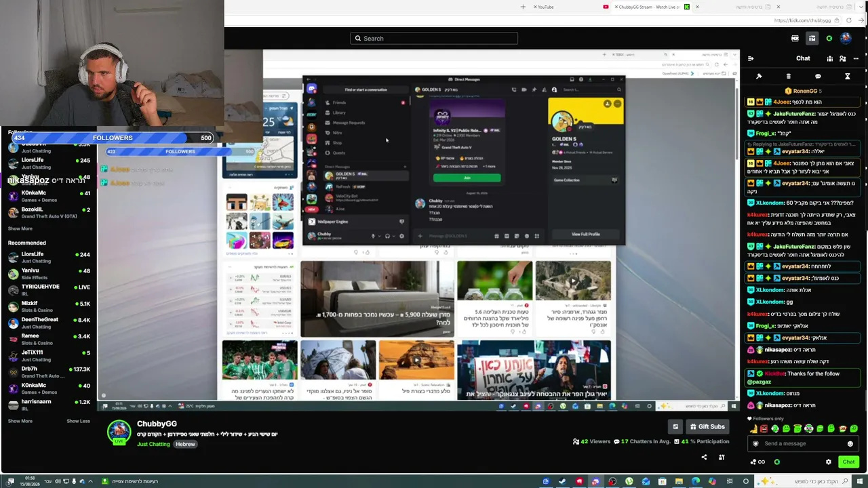Viewport: 868px width, 488px height.
Task: Click the browser address bar URL
Action: pos(802,21)
